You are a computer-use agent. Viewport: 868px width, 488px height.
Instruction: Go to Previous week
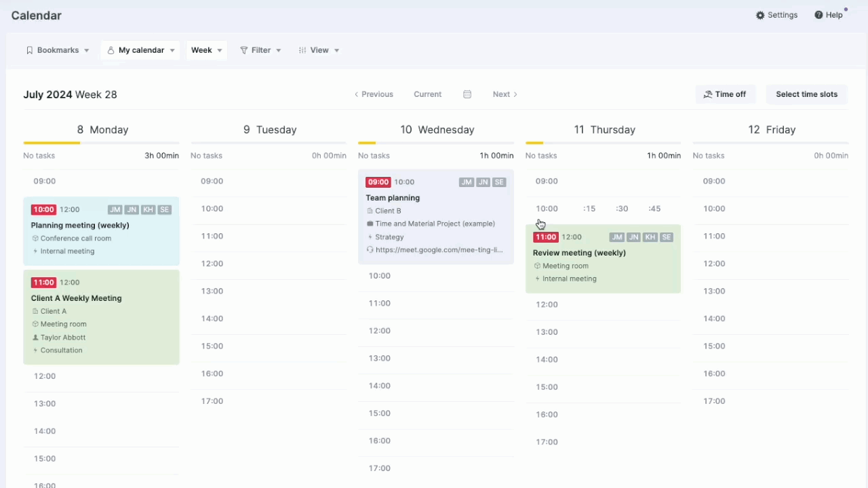[374, 94]
